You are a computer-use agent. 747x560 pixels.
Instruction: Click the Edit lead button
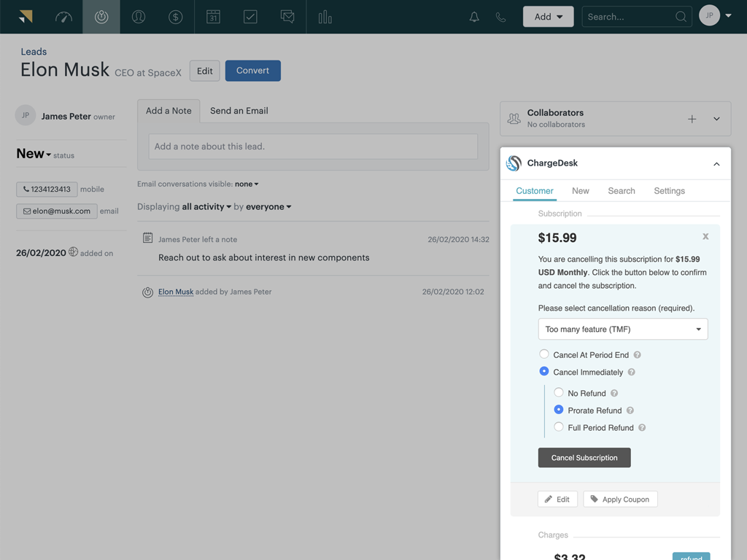pos(205,71)
